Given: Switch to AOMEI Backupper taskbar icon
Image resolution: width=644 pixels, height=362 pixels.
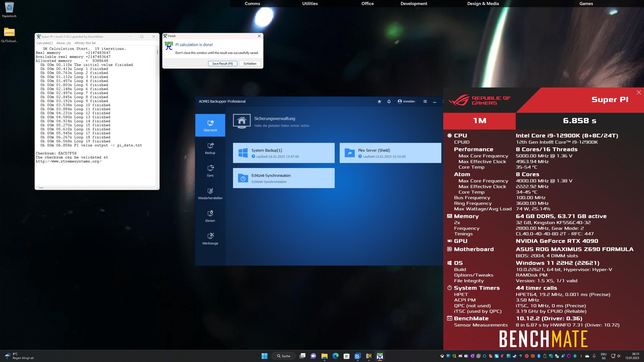Looking at the screenshot, I should 358,356.
